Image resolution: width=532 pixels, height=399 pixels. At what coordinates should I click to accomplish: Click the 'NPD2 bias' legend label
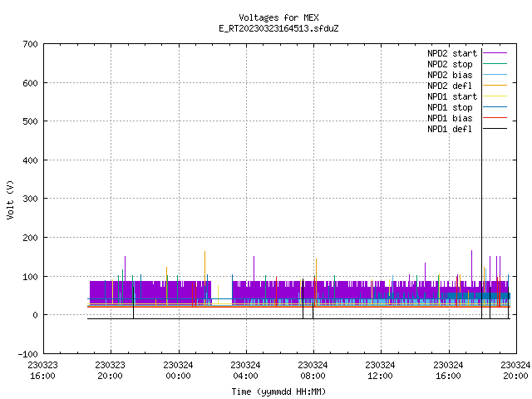(450, 75)
